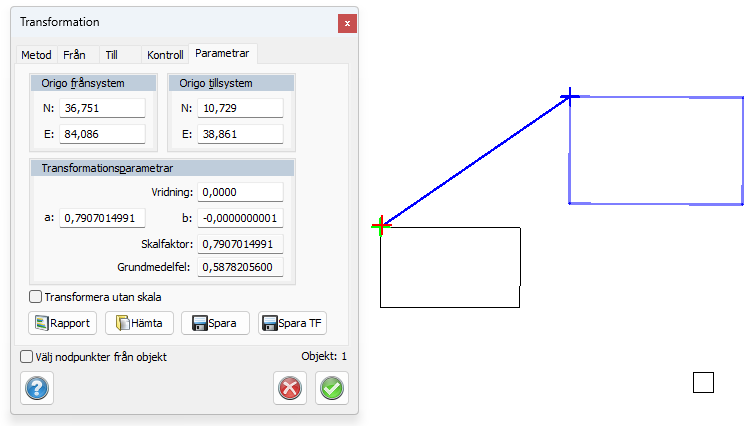Go to the Kontroll tab

[165, 55]
